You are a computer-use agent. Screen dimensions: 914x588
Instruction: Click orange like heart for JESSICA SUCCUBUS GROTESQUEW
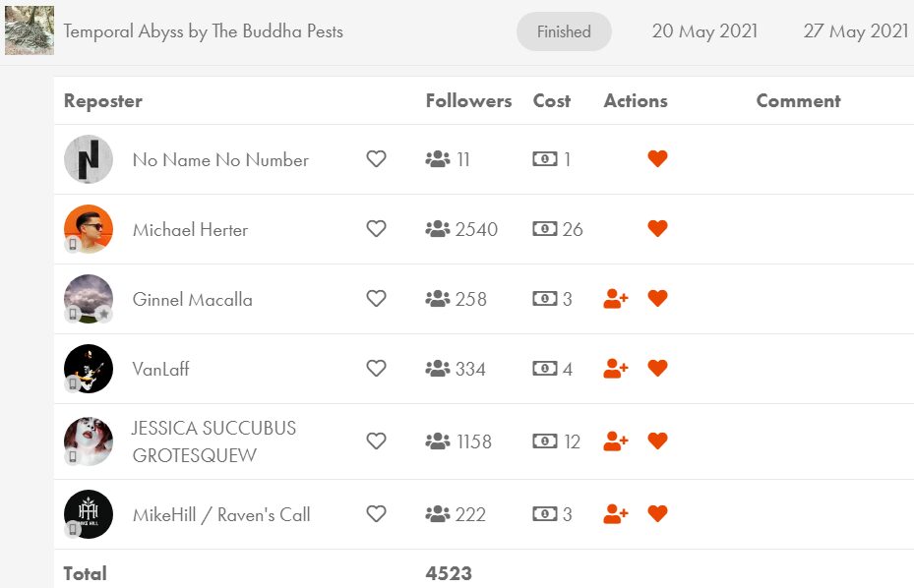click(x=657, y=441)
